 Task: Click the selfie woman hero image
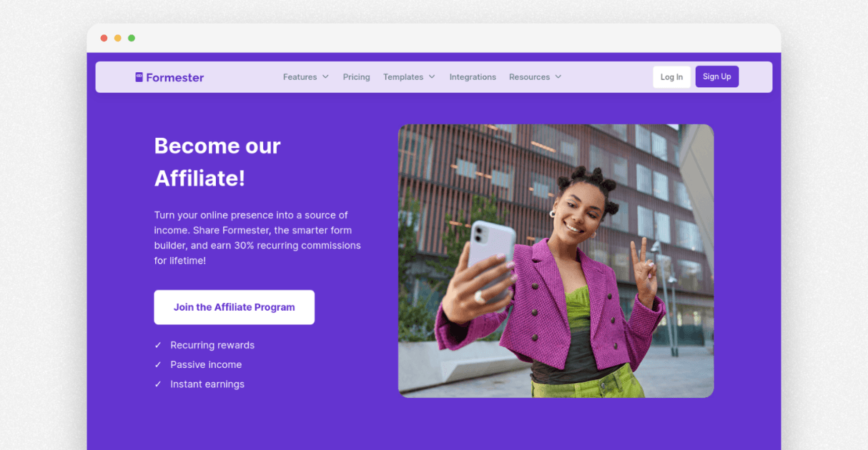pos(556,261)
